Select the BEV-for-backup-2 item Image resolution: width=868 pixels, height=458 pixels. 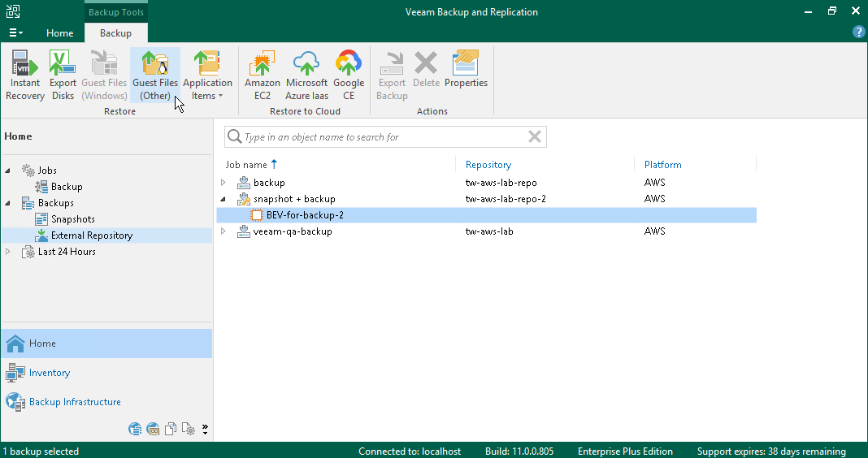click(486, 215)
